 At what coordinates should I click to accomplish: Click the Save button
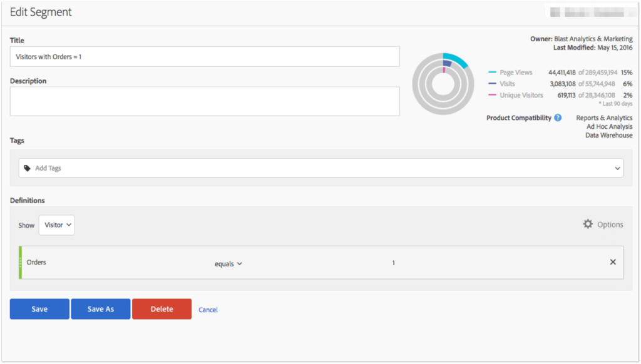pyautogui.click(x=39, y=309)
